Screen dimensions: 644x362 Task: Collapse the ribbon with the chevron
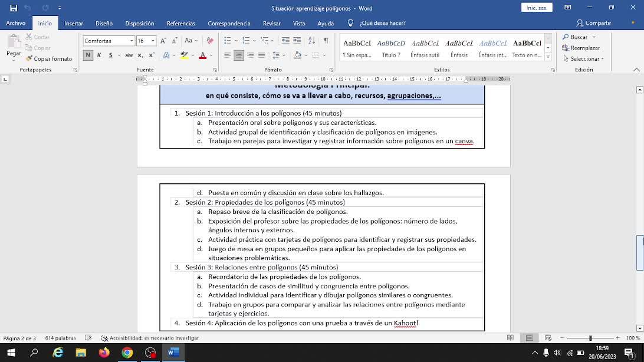[636, 70]
